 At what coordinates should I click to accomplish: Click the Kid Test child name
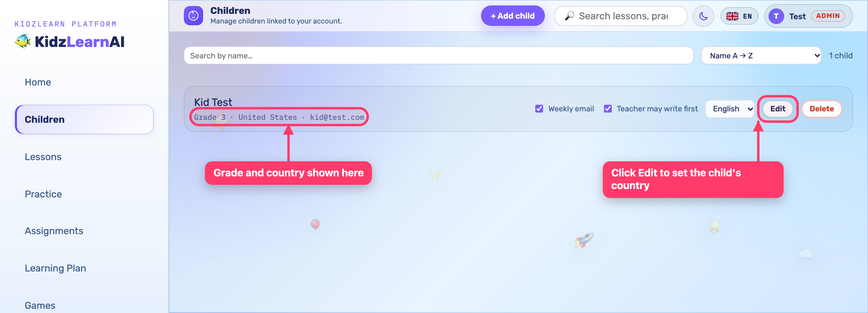click(213, 102)
